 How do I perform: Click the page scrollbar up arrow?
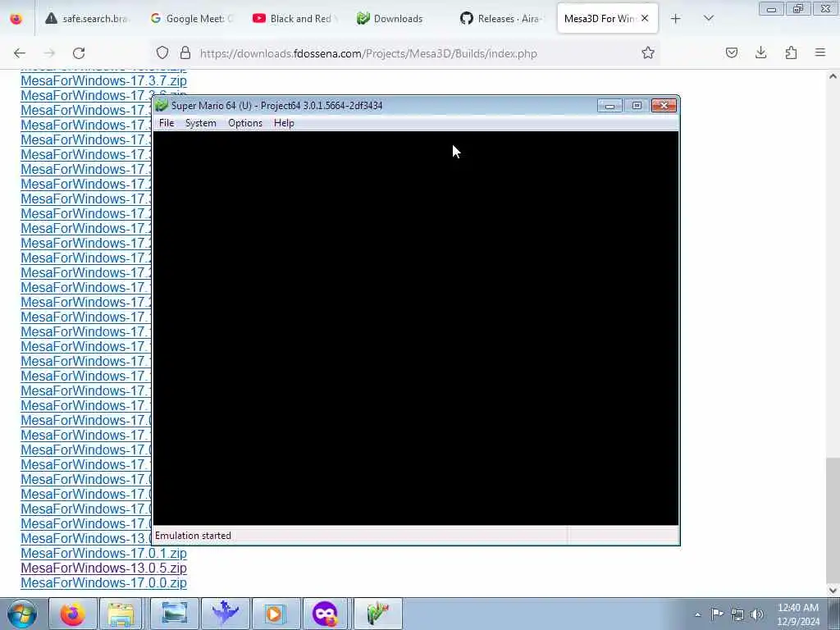(833, 76)
